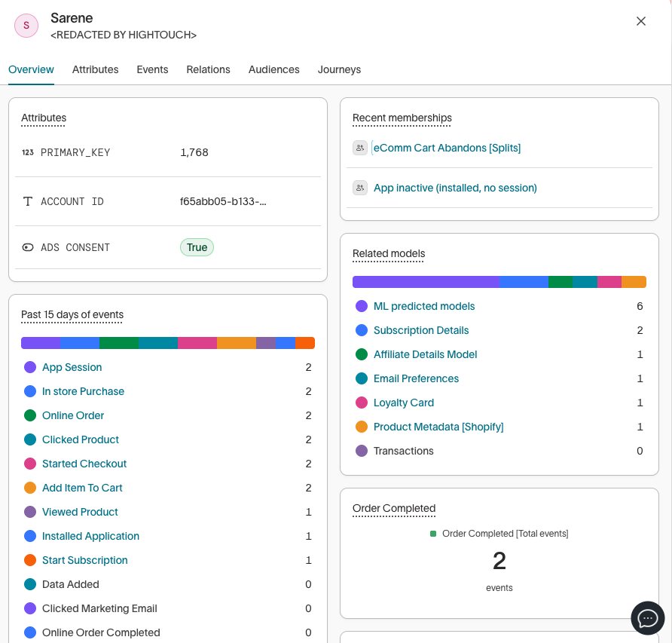
Task: Click the eye icon next to ADS CONSENT
Action: [x=27, y=247]
